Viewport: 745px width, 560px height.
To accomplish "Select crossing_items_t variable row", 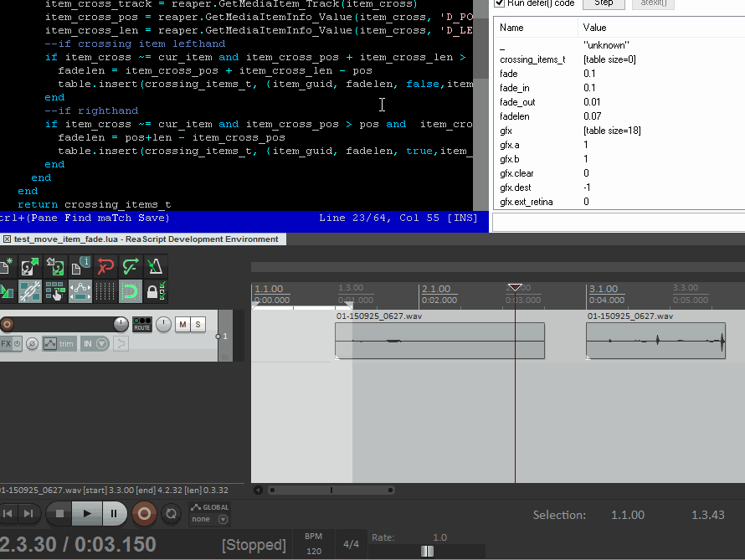I will click(x=619, y=59).
